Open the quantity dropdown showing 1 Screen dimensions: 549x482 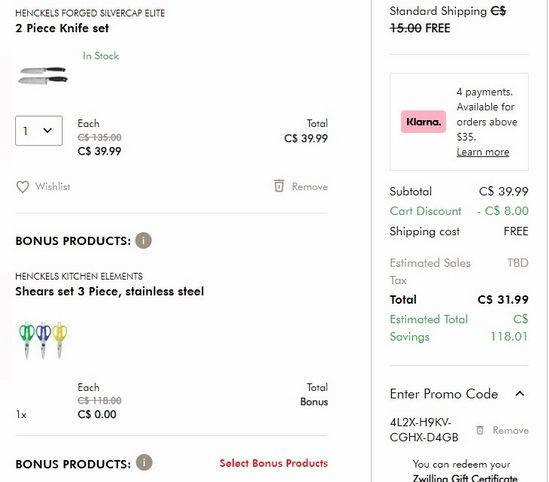coord(39,131)
